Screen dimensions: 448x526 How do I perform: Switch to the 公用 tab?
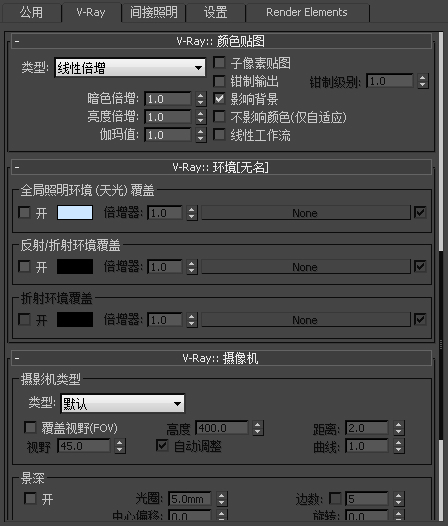click(32, 13)
